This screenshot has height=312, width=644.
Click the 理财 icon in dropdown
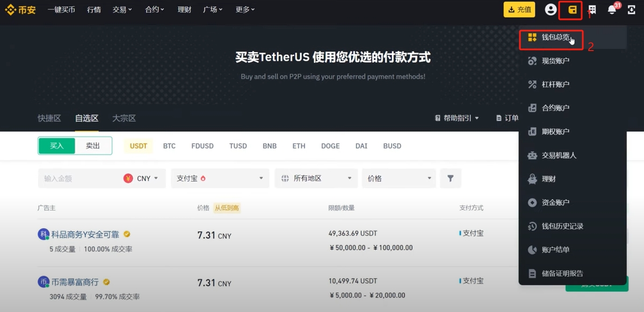coord(532,179)
